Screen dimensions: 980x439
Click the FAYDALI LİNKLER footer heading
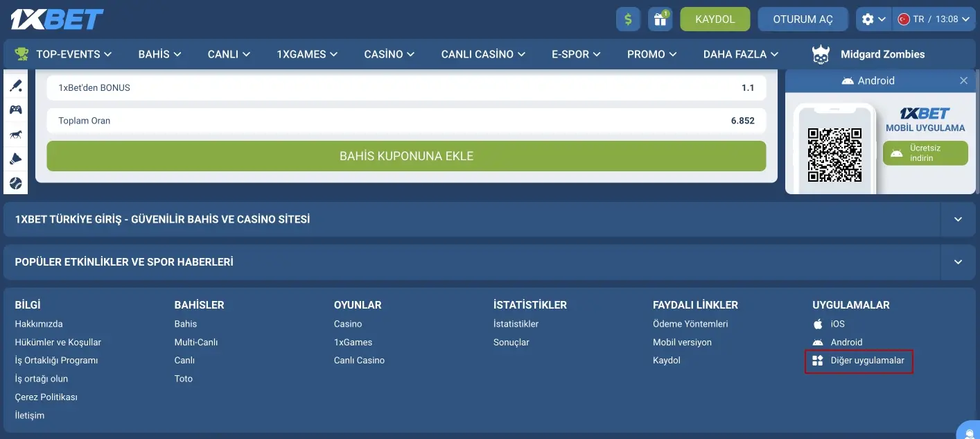click(x=695, y=305)
